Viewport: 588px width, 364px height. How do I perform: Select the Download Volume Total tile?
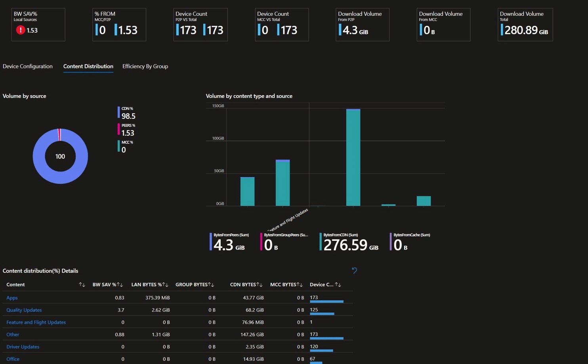[x=525, y=25]
